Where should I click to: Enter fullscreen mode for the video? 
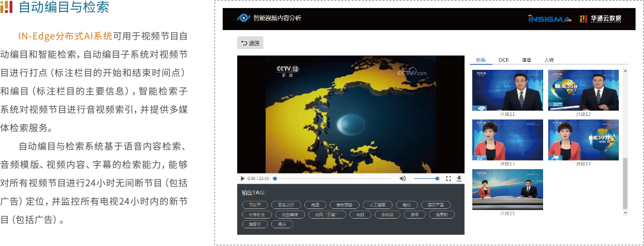click(x=449, y=178)
